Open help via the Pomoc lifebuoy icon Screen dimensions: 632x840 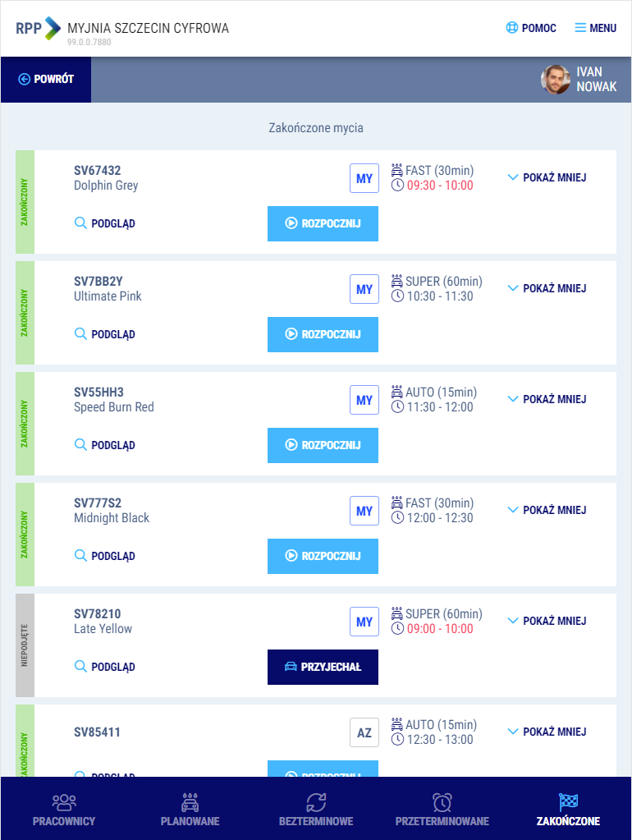pos(512,28)
